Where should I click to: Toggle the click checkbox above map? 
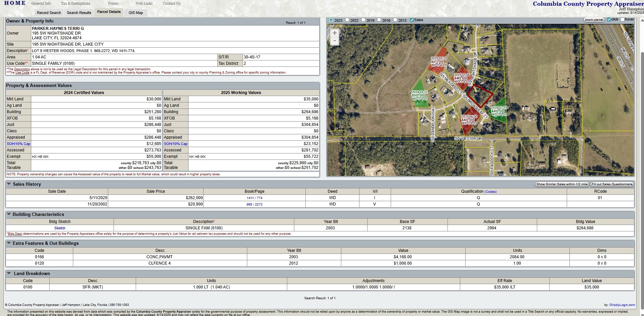tap(609, 19)
